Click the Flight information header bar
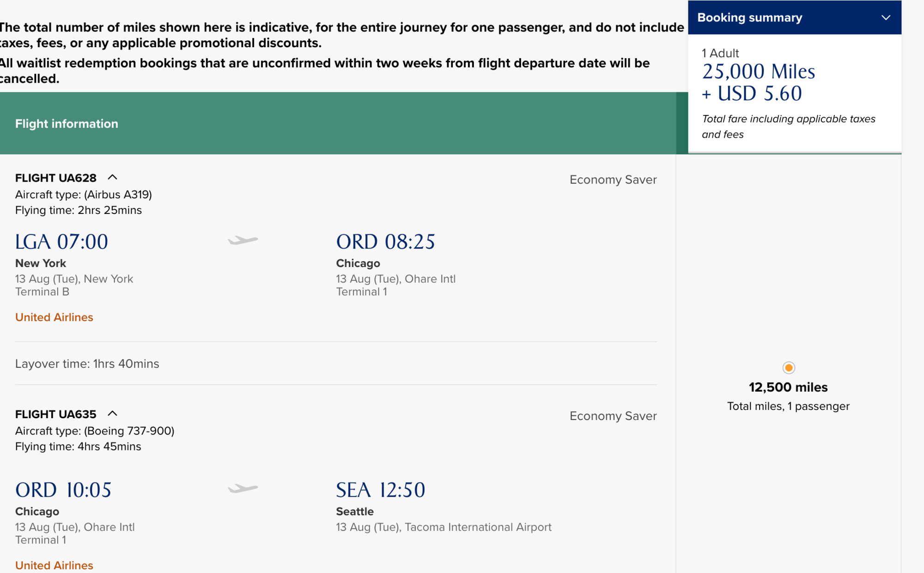The image size is (924, 573). point(337,123)
